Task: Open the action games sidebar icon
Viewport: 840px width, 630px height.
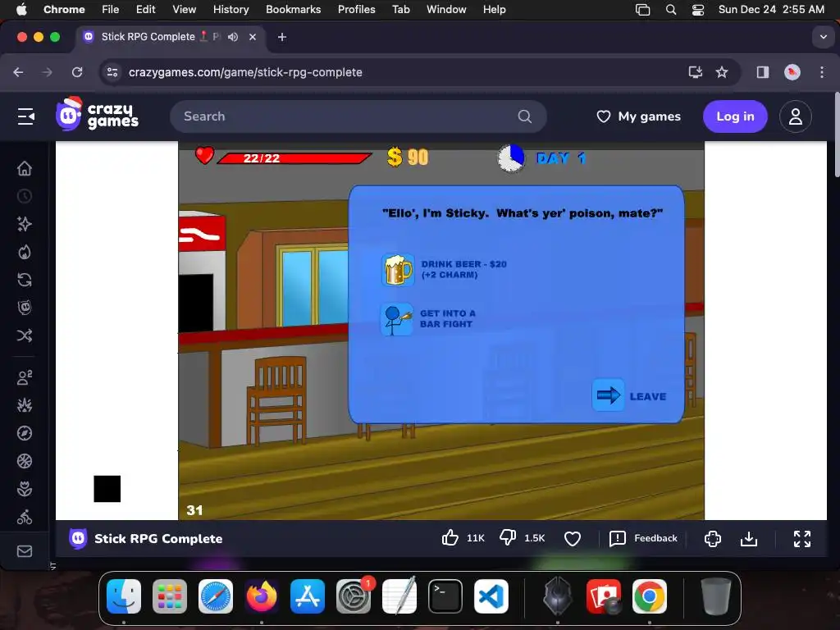Action: point(25,405)
